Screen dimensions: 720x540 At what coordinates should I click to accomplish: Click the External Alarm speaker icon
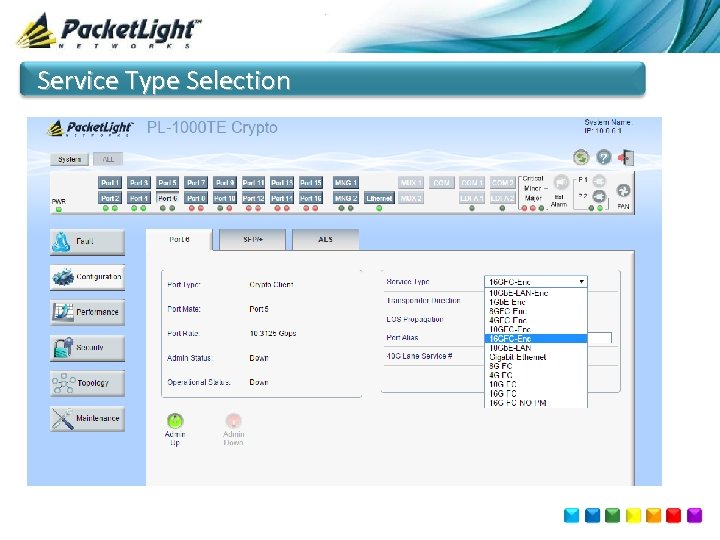[x=561, y=182]
